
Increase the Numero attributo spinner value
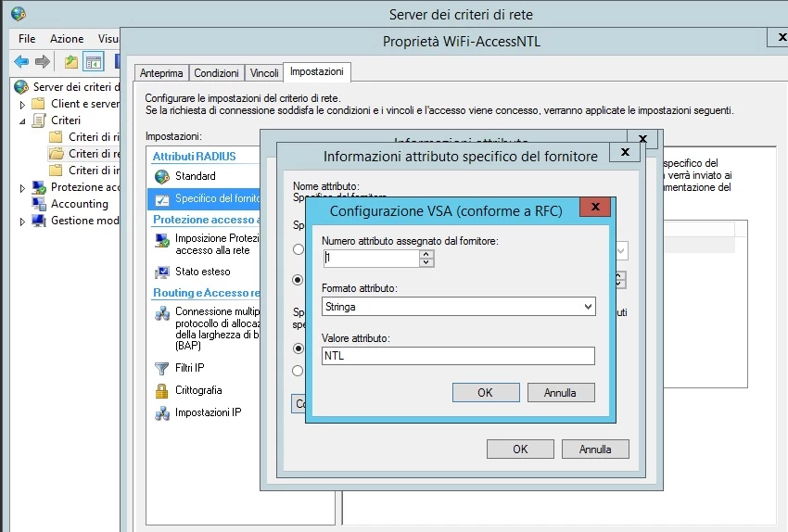(x=426, y=254)
